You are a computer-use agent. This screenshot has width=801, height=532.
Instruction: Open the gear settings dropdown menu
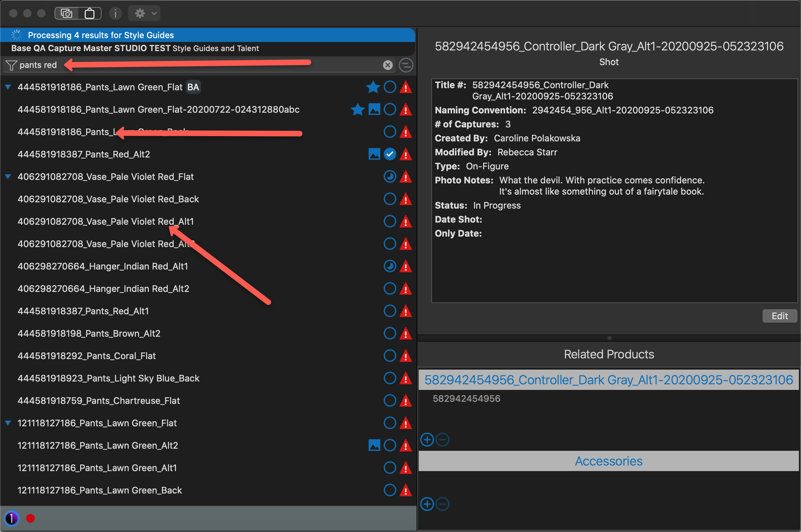144,14
